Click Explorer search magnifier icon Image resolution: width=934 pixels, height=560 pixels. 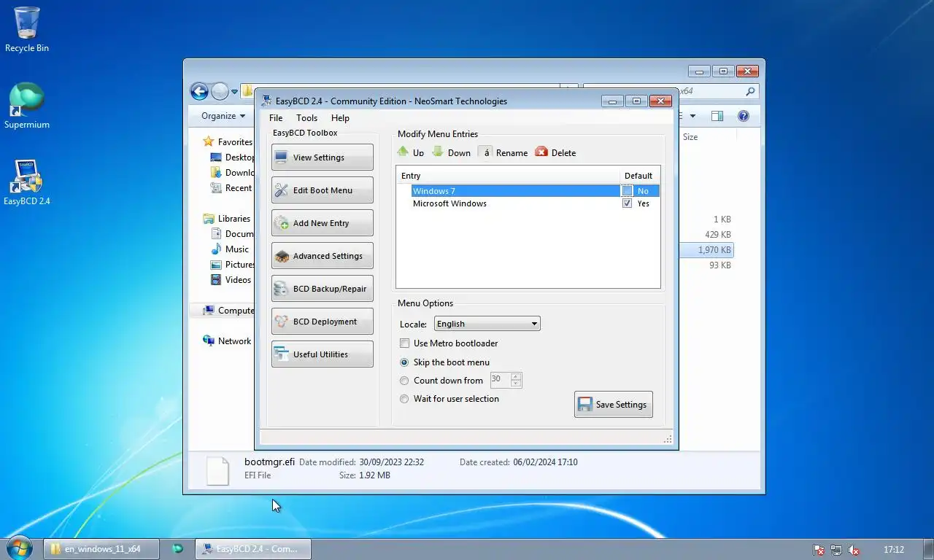pos(750,92)
